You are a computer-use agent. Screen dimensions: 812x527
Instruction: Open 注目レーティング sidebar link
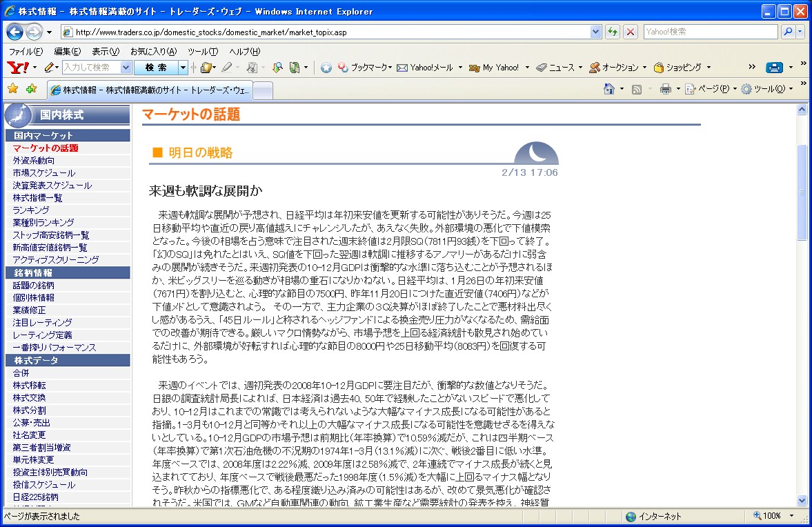[43, 323]
